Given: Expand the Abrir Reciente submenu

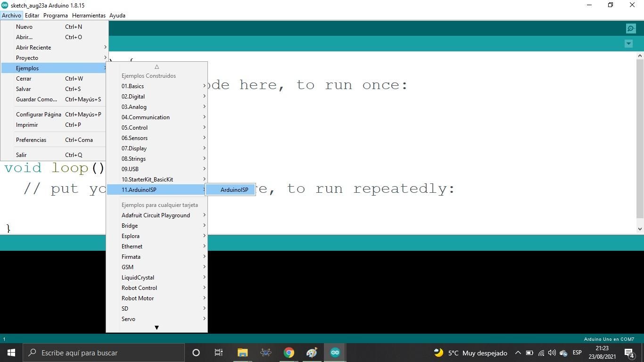Looking at the screenshot, I should click(33, 47).
